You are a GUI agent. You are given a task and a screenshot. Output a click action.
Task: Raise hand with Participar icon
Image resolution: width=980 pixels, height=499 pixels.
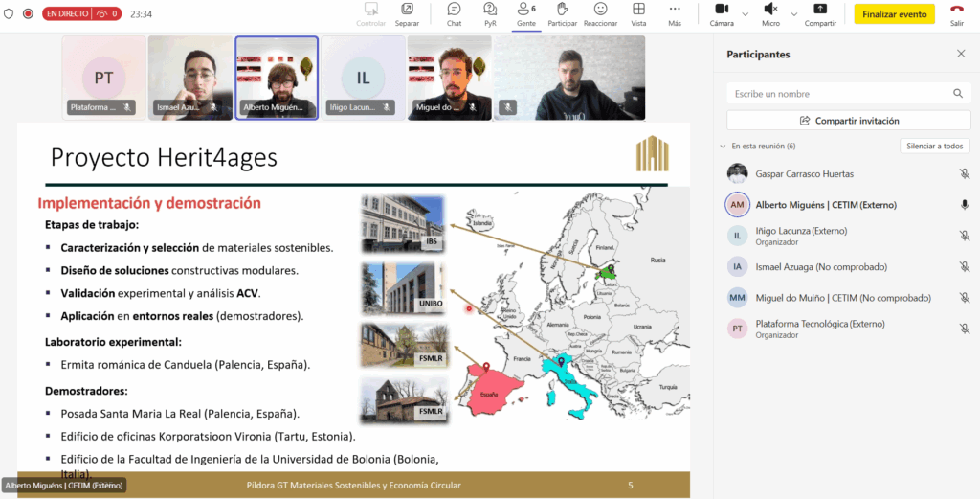(562, 13)
